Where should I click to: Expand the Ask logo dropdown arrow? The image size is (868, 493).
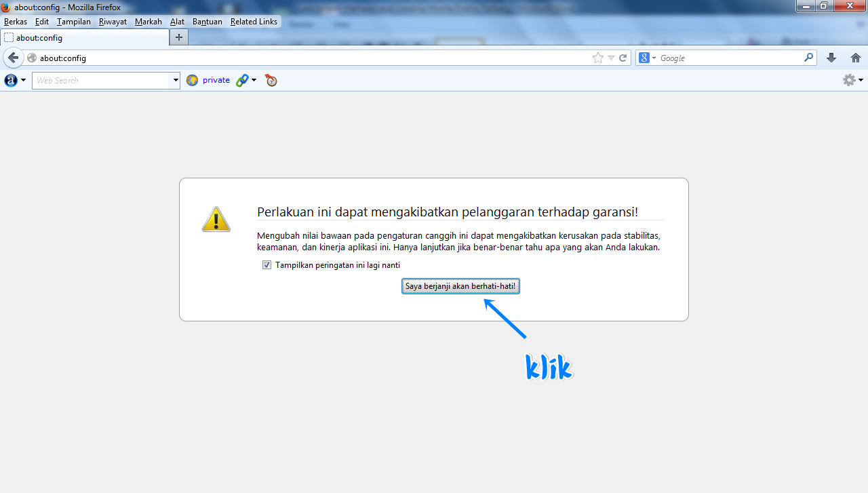tap(24, 81)
